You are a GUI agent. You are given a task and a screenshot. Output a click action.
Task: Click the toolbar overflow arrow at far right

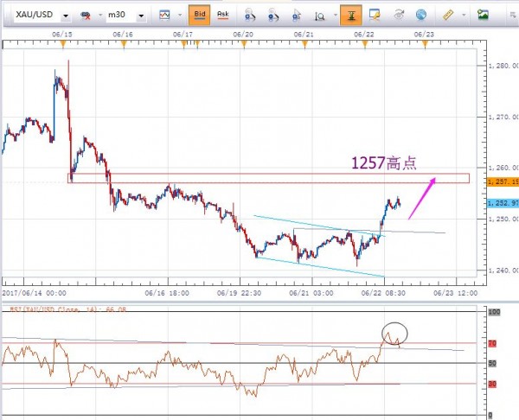click(511, 15)
